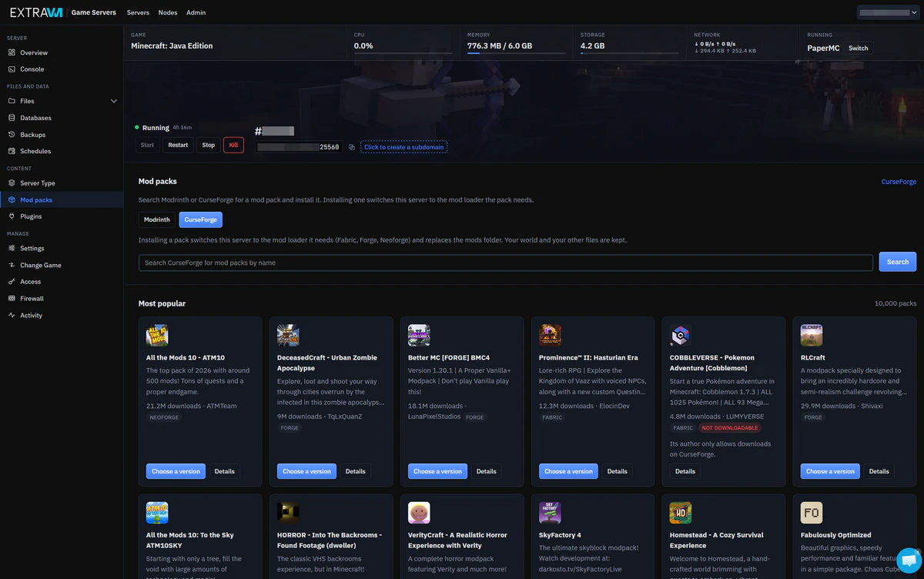
Task: Open the Plugins icon
Action: coord(12,216)
